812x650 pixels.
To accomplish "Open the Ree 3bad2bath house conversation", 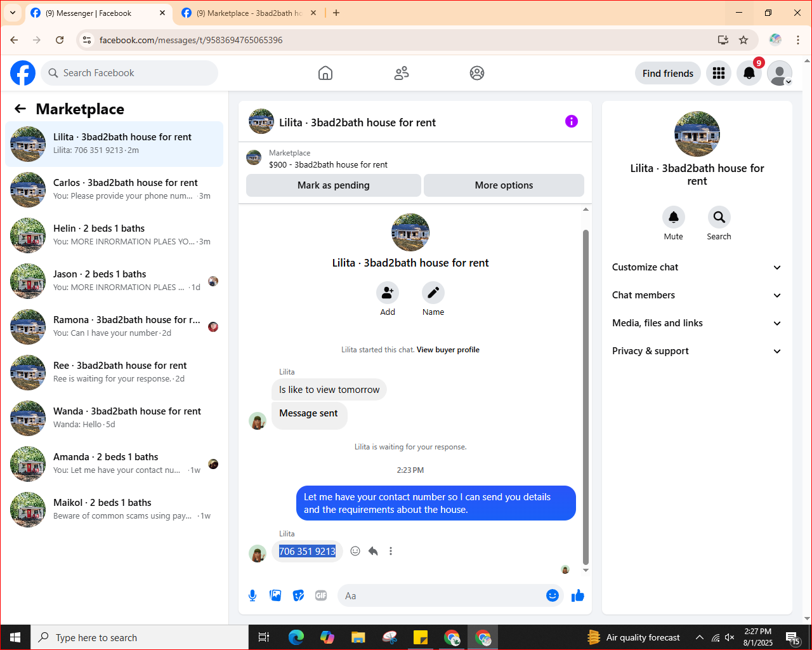I will tap(114, 373).
